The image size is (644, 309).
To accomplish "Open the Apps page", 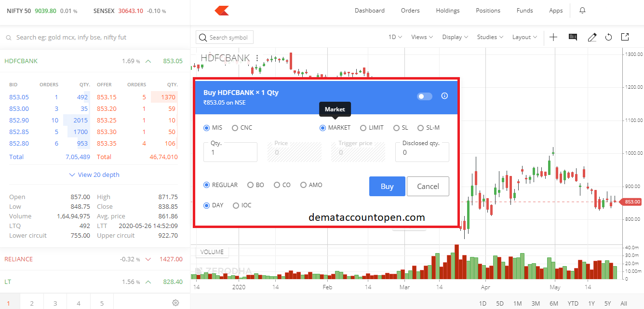I will pyautogui.click(x=556, y=11).
